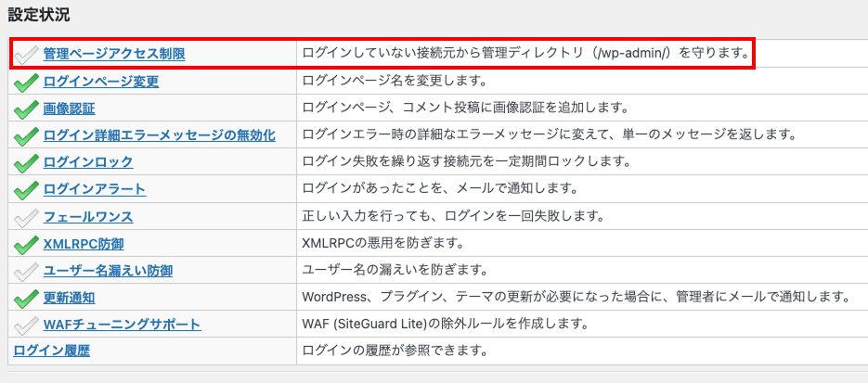Open the 管理ページアクセス制限 settings link
This screenshot has height=383, width=868.
click(x=113, y=54)
